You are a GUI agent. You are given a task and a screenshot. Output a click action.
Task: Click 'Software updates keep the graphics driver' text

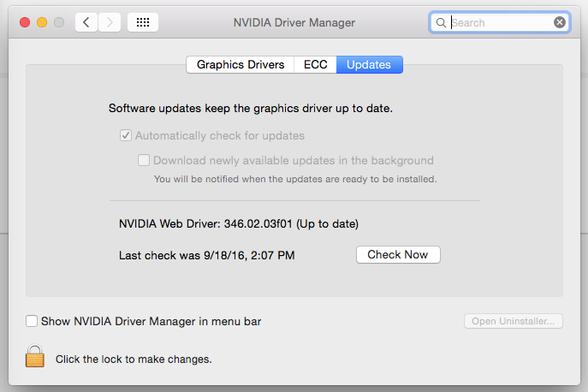pyautogui.click(x=251, y=109)
